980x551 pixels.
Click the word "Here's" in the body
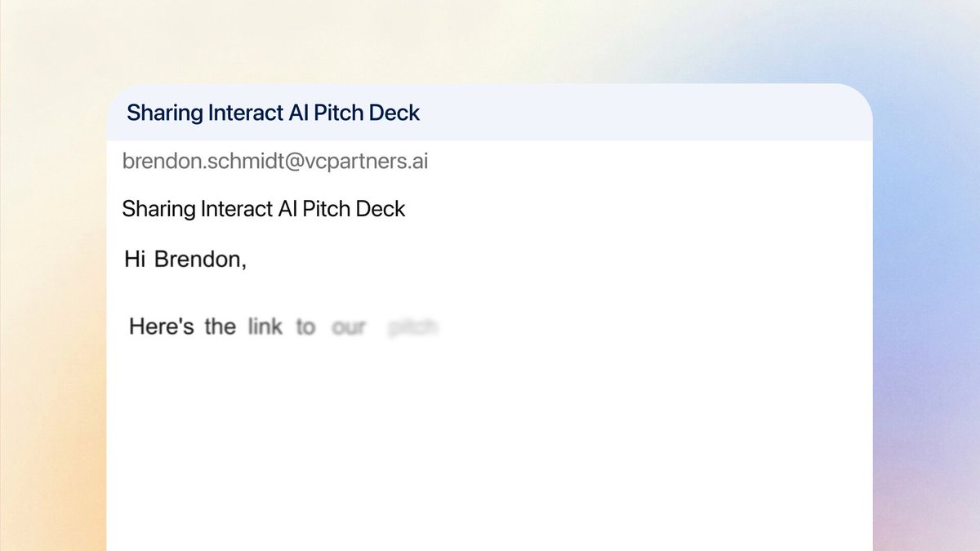click(x=162, y=327)
